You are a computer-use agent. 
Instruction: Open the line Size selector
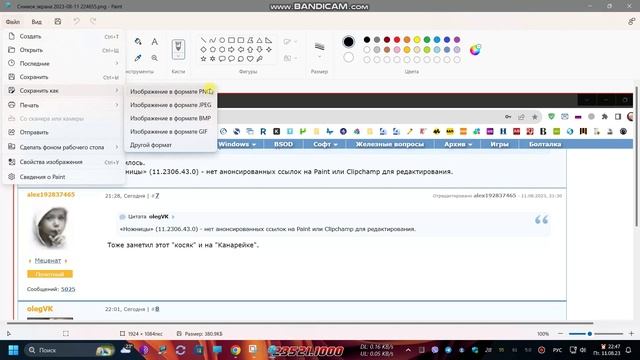point(319,50)
